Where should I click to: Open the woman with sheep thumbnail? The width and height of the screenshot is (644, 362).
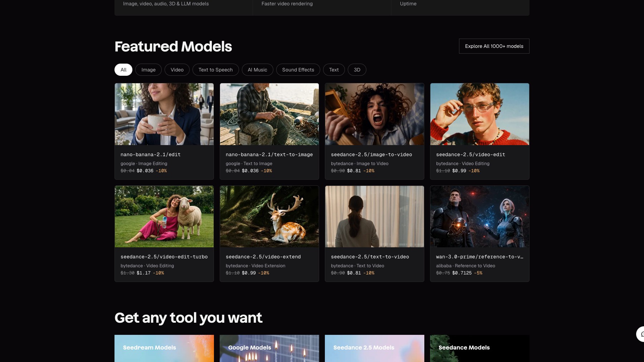pyautogui.click(x=164, y=216)
